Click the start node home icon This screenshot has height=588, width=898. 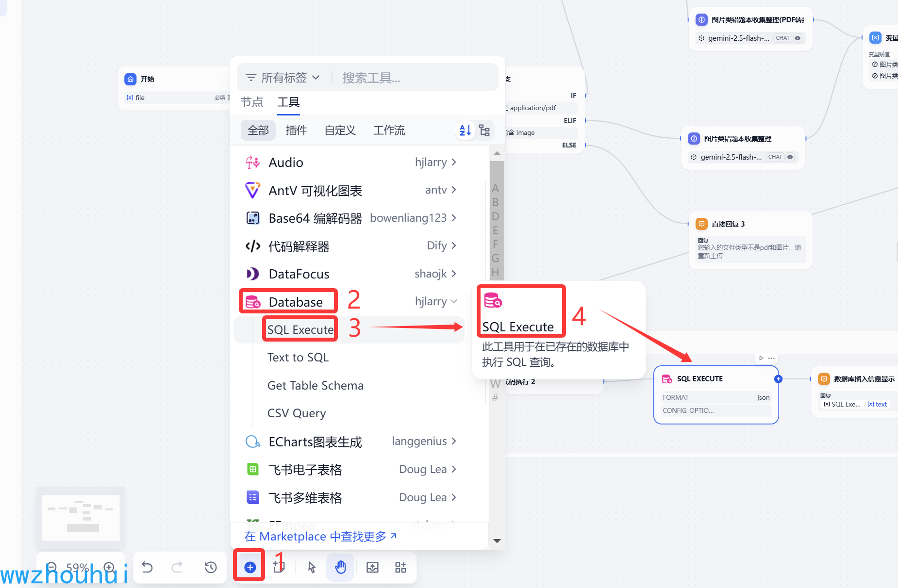(131, 79)
